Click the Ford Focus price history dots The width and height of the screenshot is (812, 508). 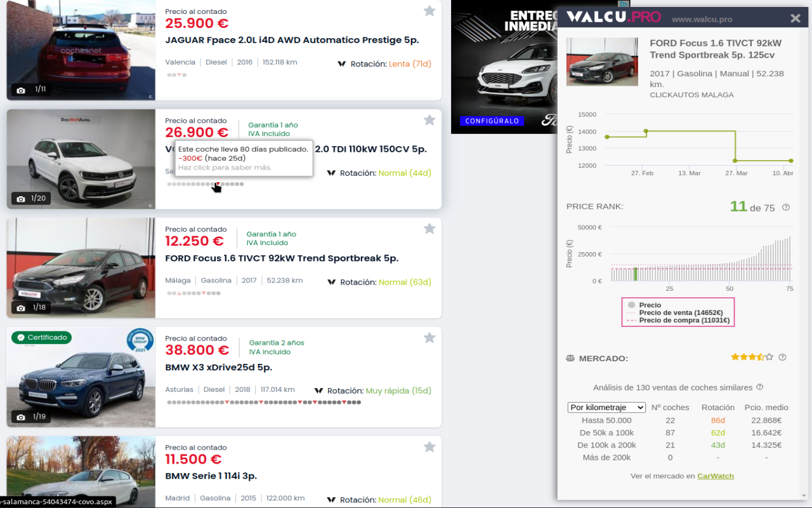click(x=193, y=293)
